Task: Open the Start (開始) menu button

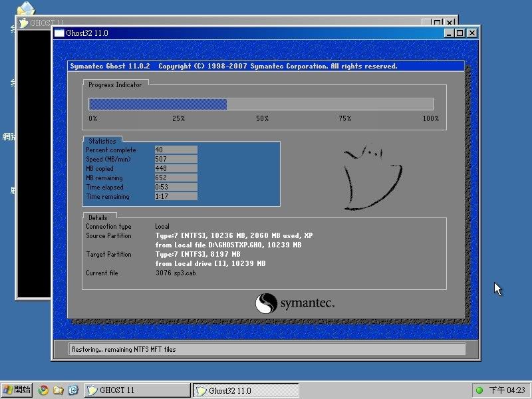Action: [x=17, y=390]
